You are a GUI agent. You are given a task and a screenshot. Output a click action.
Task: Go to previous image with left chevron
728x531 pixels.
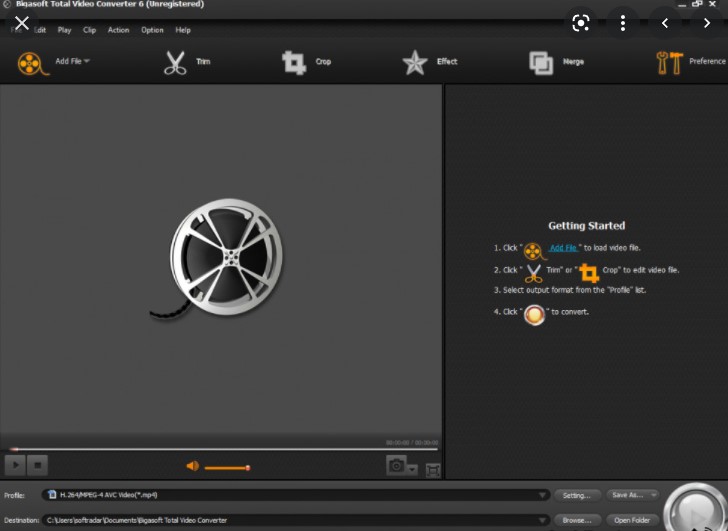(665, 23)
